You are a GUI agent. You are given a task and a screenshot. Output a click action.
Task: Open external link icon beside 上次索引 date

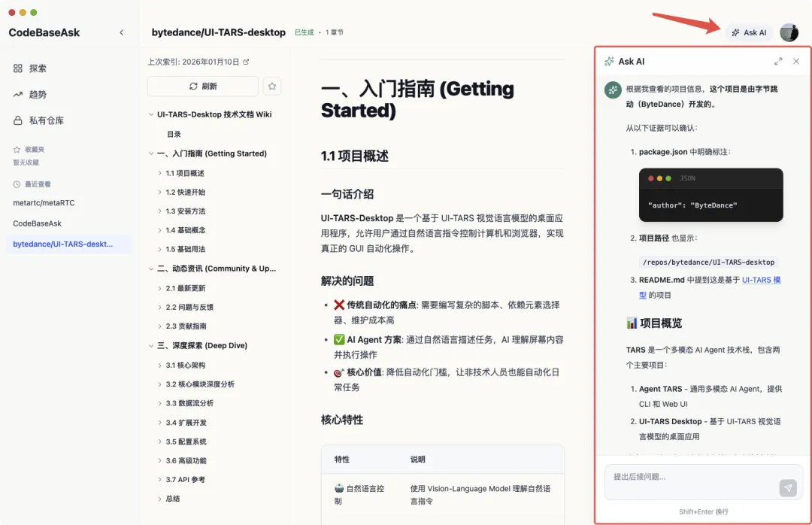(x=246, y=62)
